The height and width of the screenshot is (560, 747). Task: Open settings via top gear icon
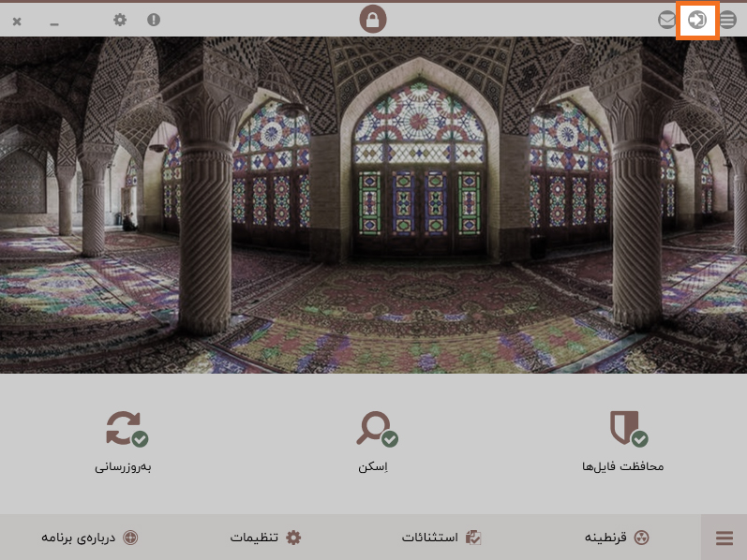pos(120,20)
